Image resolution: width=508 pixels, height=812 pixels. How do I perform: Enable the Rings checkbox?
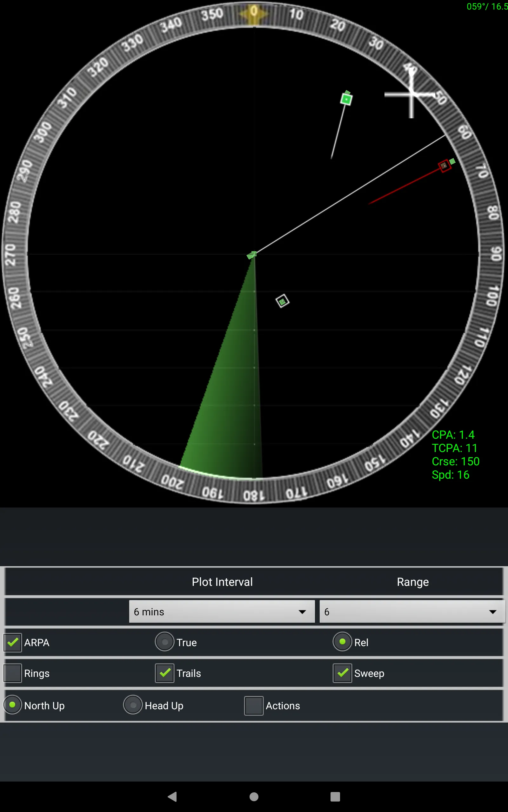13,673
